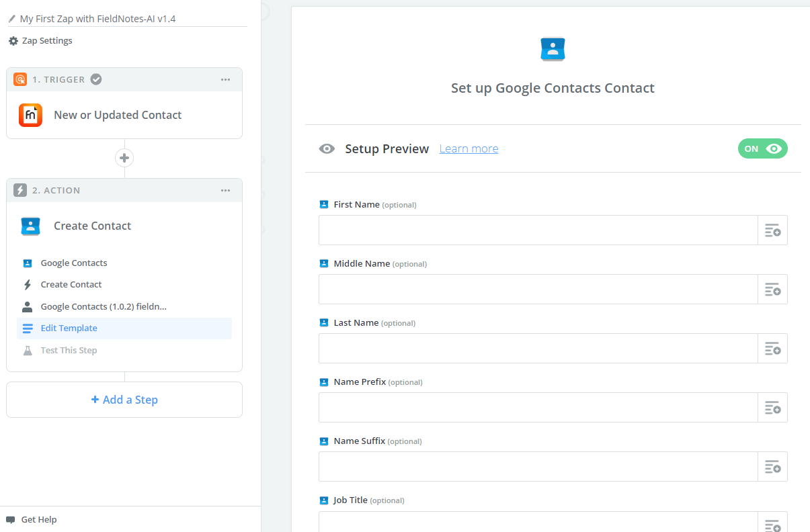Select the Google Contacts (1.0.2) account item
Viewport: 810px width, 532px height.
tap(124, 307)
